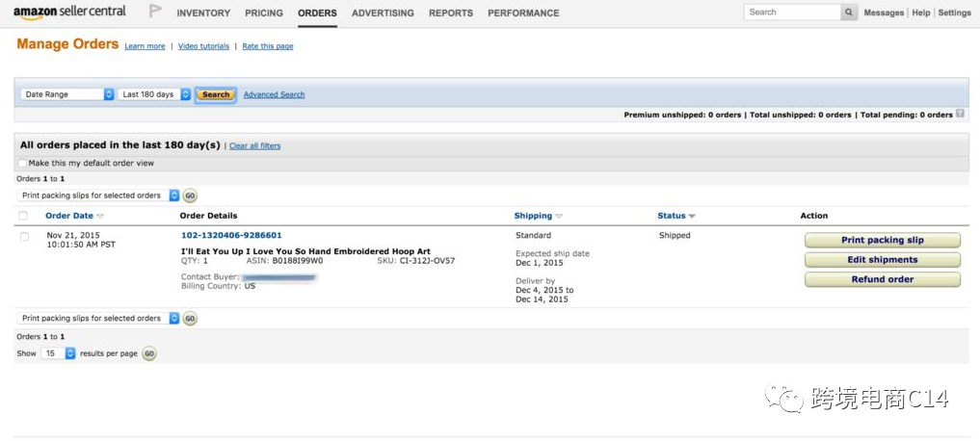Click into the header Search field

(792, 13)
